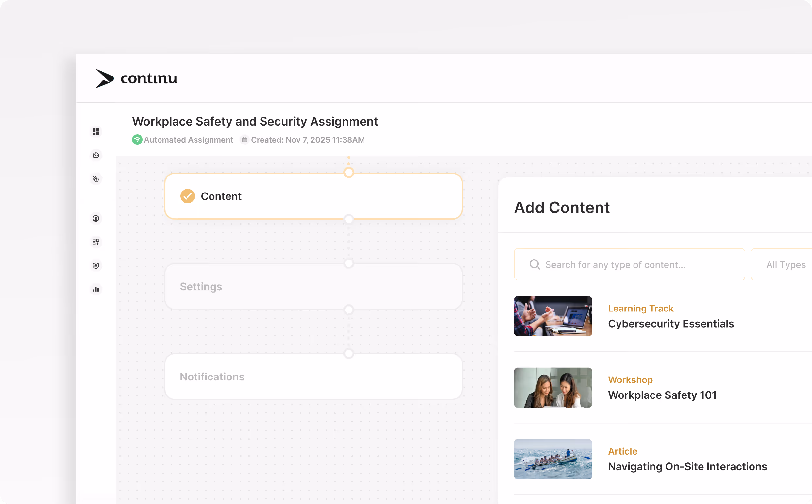
Task: Click the Workshop type label
Action: tap(630, 380)
